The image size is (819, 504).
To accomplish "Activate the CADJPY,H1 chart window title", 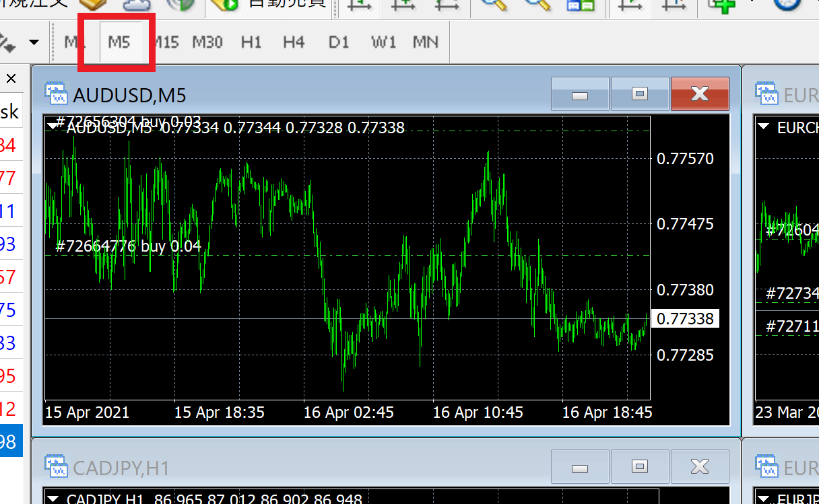I will tap(121, 468).
